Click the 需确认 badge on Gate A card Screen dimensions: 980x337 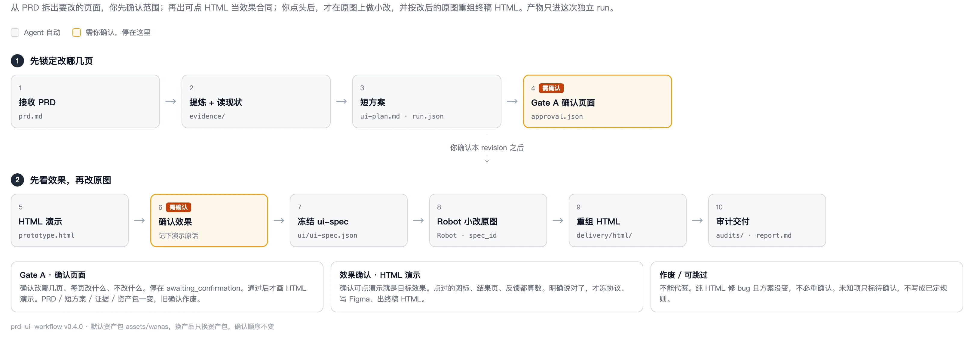pos(551,88)
